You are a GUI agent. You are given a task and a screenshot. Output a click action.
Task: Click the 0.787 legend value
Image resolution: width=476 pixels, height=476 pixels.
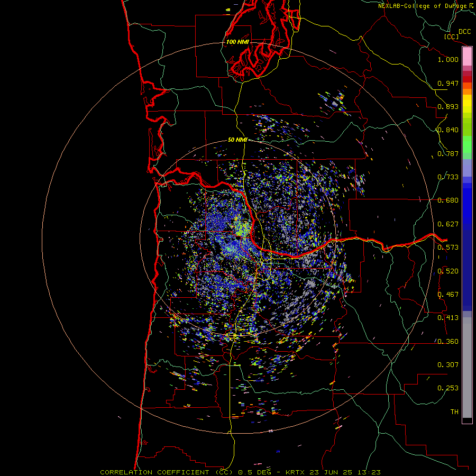pyautogui.click(x=448, y=153)
